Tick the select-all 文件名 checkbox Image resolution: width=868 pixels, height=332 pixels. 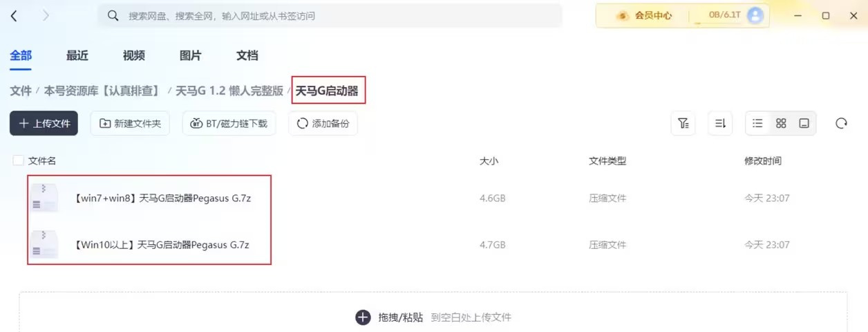[19, 160]
